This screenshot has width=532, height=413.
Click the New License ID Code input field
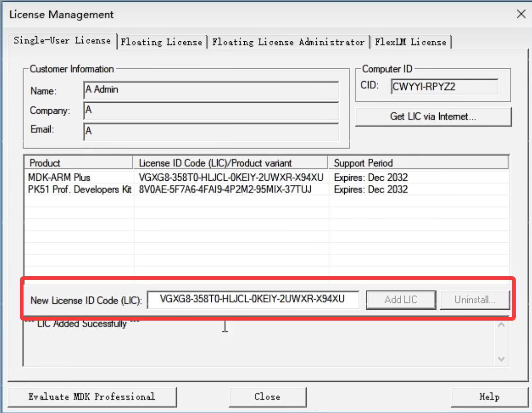click(x=253, y=300)
